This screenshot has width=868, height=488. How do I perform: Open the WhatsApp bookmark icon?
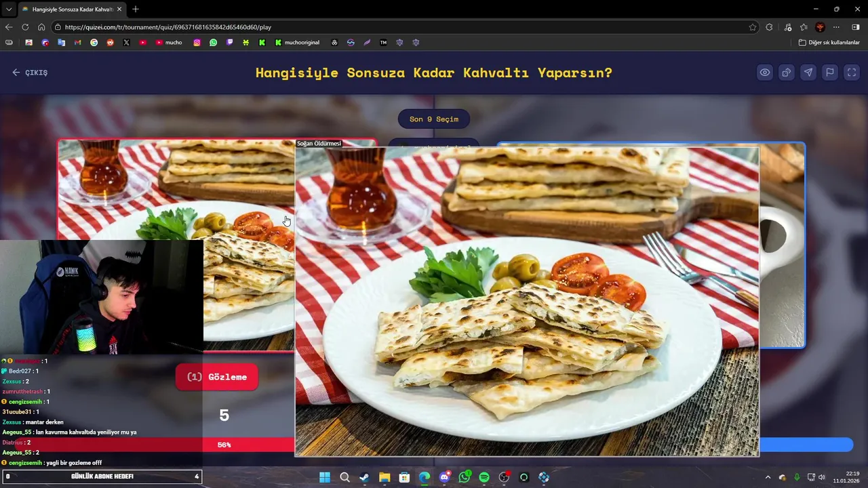pos(213,42)
